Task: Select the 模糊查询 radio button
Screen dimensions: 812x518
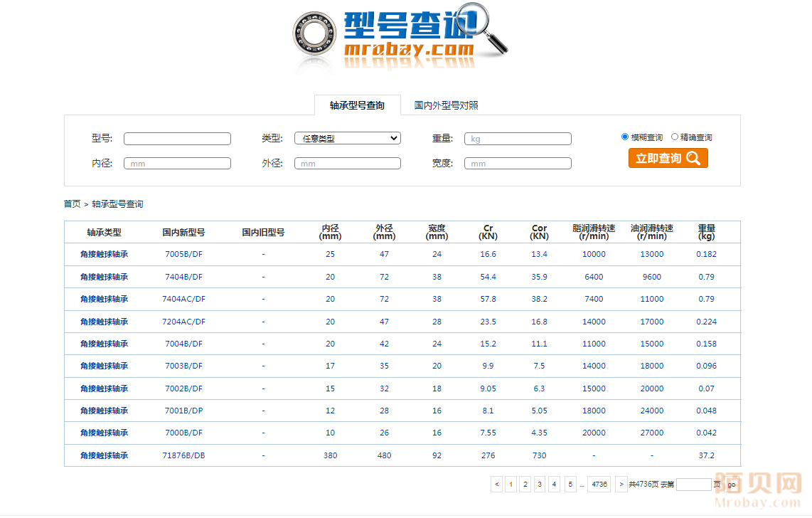Action: point(625,137)
